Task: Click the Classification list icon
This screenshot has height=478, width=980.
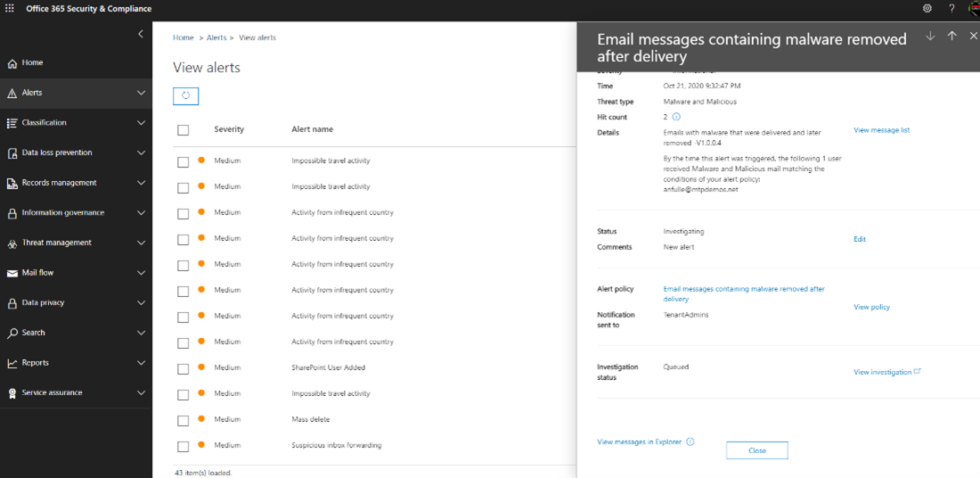Action: [12, 123]
